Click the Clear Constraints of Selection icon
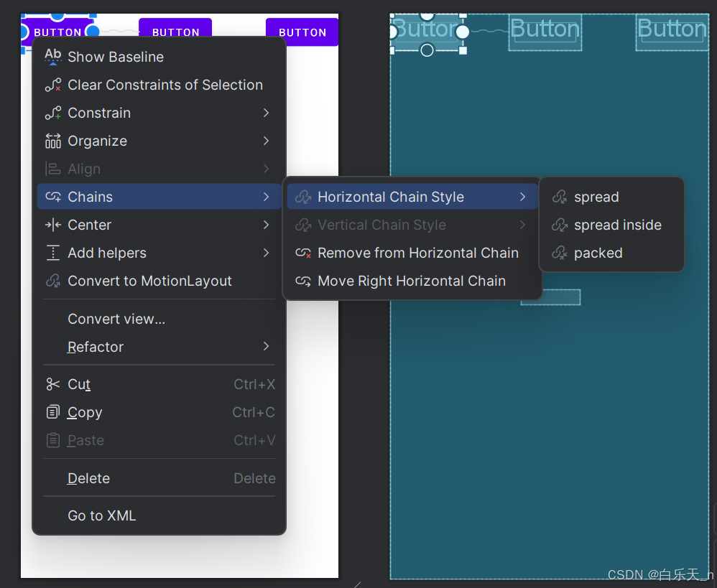The image size is (717, 588). coord(53,85)
